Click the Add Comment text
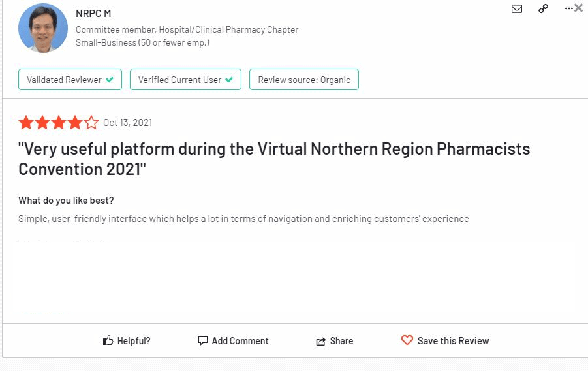 [x=240, y=340]
